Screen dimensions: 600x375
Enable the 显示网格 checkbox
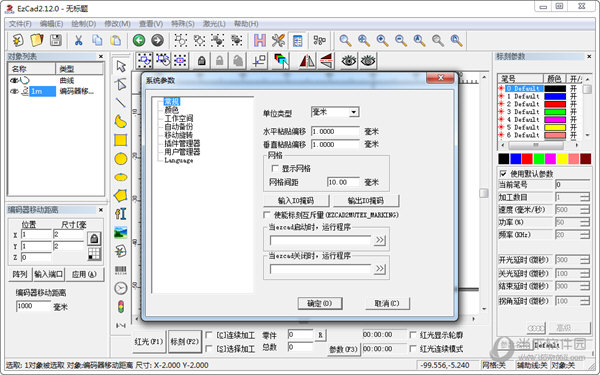[x=275, y=168]
